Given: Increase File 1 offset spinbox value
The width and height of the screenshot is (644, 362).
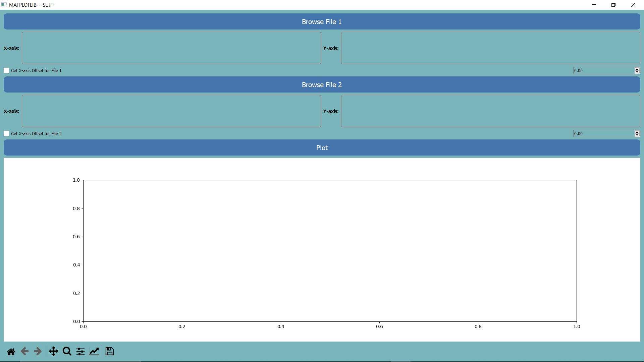Looking at the screenshot, I should [x=637, y=69].
